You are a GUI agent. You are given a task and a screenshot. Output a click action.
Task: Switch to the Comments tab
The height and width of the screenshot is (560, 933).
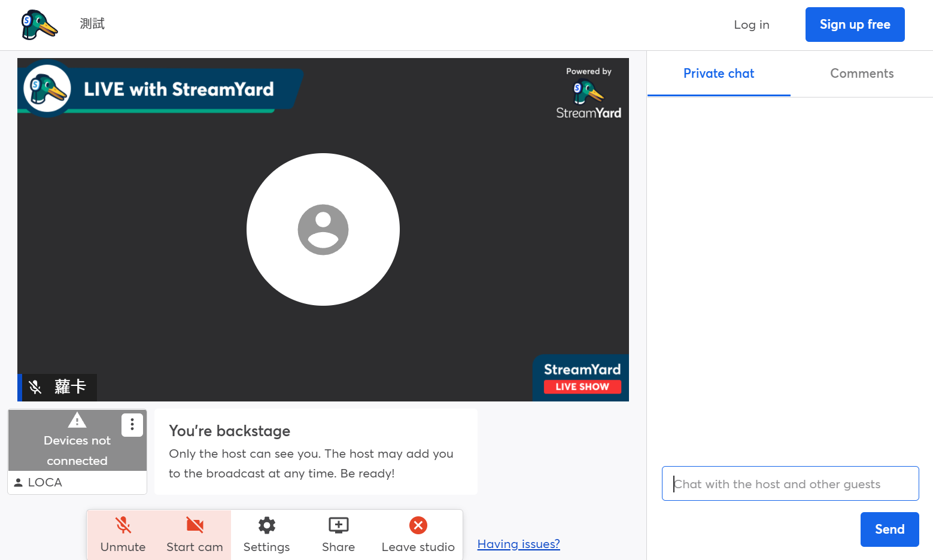tap(862, 74)
